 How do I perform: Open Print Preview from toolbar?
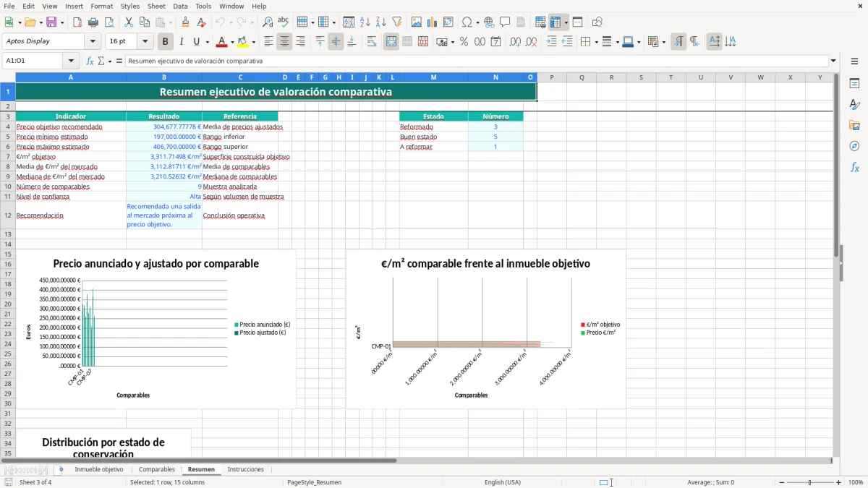pyautogui.click(x=109, y=22)
